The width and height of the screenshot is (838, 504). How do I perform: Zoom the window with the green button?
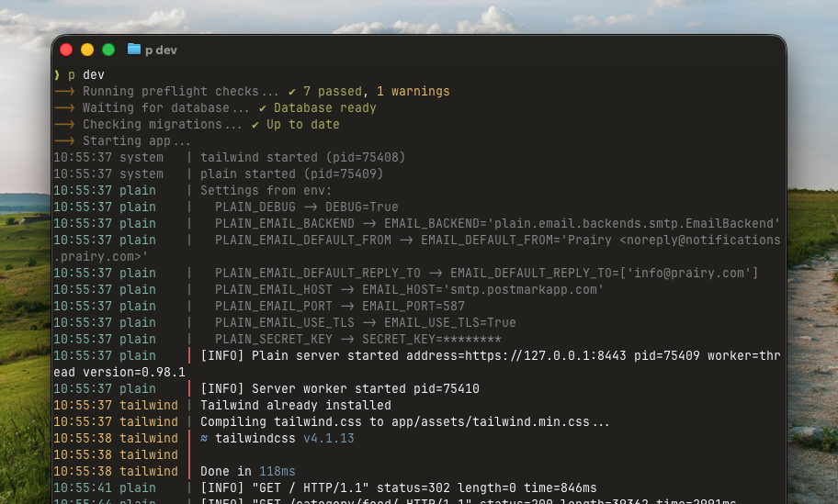(x=108, y=50)
